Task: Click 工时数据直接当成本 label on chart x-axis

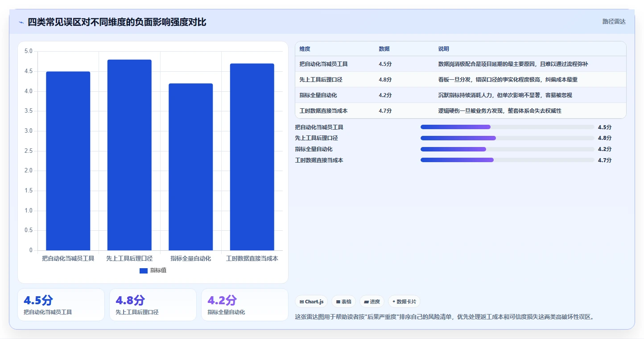Action: [x=252, y=258]
